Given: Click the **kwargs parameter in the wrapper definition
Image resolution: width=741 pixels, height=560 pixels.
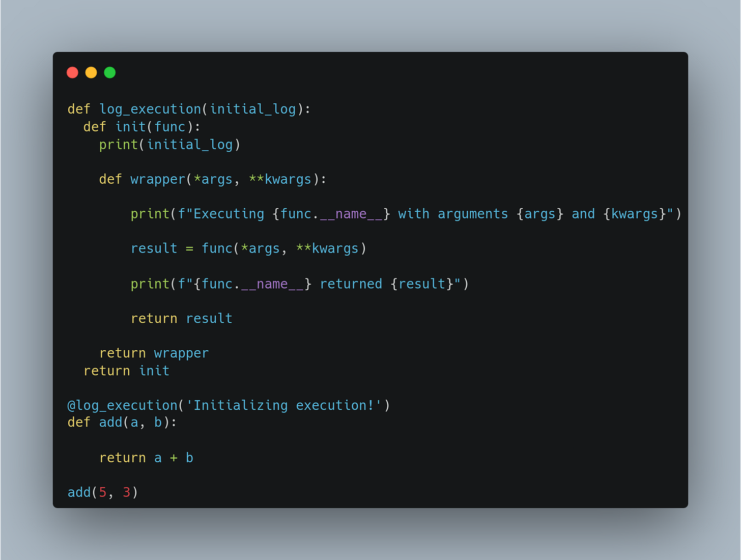Looking at the screenshot, I should [x=280, y=180].
